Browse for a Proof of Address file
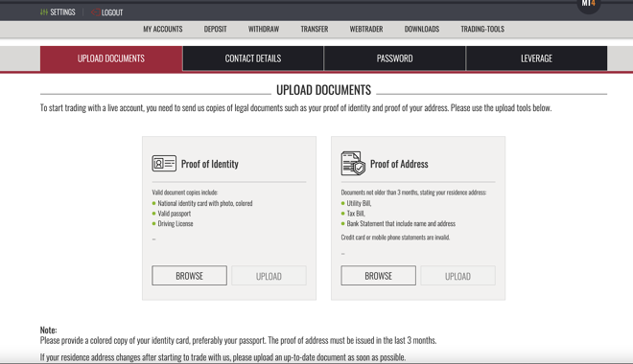The height and width of the screenshot is (364, 633). [x=378, y=276]
